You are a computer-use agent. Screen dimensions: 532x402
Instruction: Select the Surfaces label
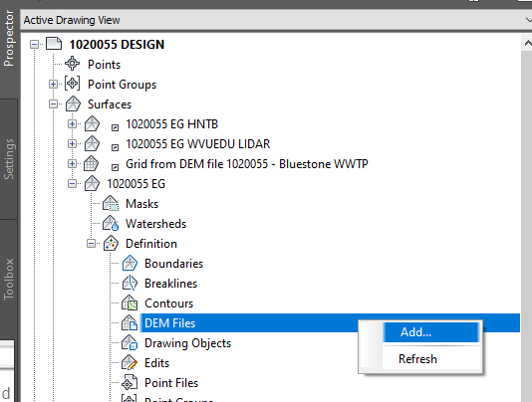tap(110, 104)
